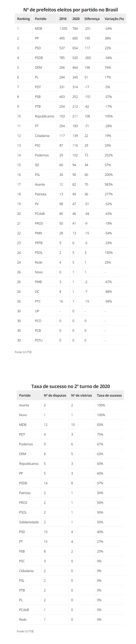This screenshot has height=644, width=136.
Task: Click the Podemos party cell ranked 14
Action: tap(42, 155)
